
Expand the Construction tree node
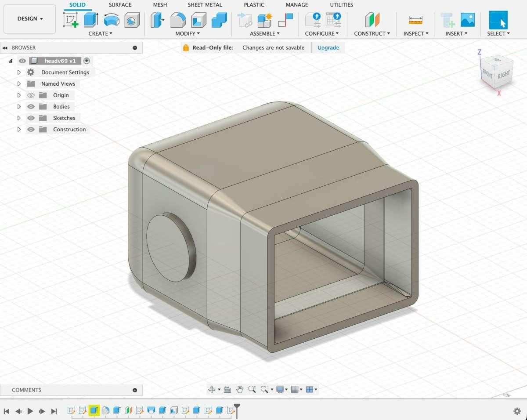[19, 129]
